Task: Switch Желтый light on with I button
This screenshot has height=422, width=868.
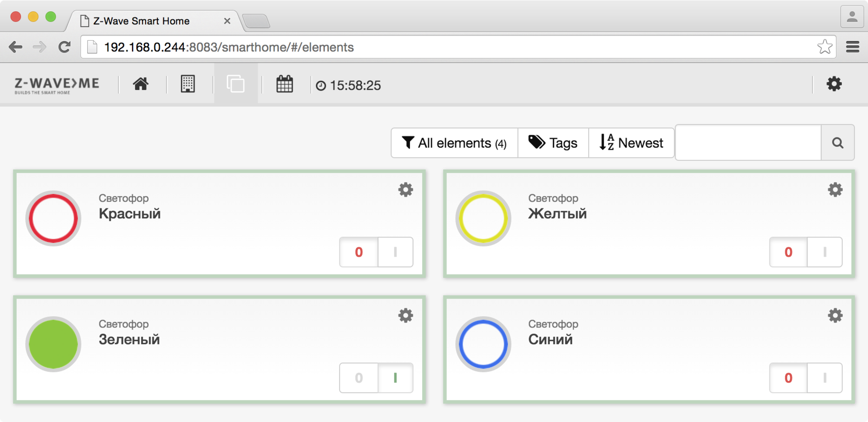Action: point(825,252)
